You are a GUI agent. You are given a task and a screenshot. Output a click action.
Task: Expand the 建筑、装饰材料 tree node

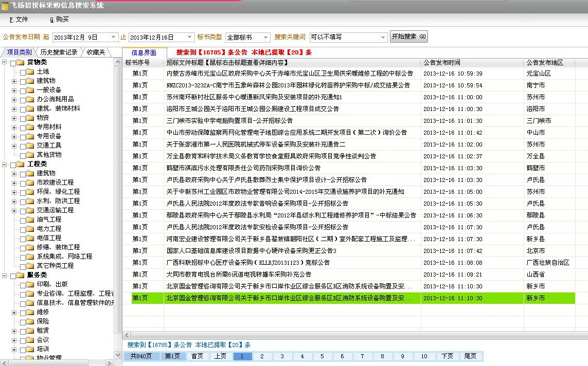tap(14, 109)
